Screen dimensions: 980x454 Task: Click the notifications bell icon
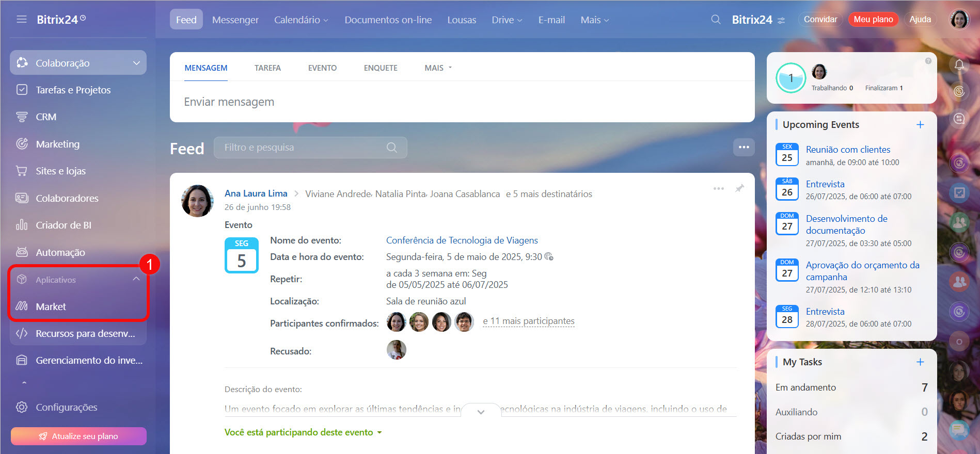point(959,65)
